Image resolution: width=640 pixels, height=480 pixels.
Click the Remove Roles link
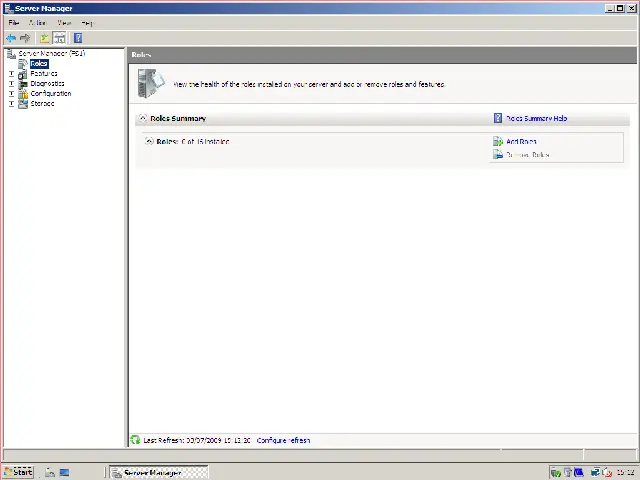[528, 155]
